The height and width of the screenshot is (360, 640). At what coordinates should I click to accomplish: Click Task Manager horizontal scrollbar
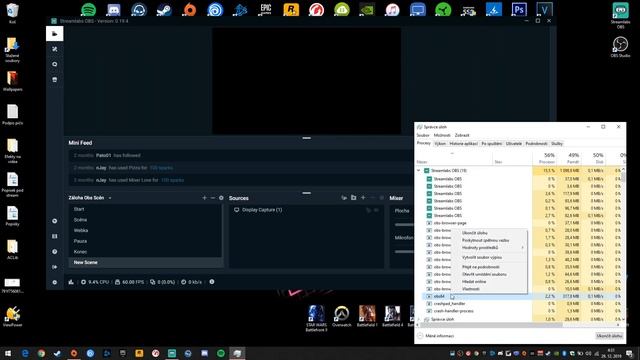pyautogui.click(x=491, y=325)
